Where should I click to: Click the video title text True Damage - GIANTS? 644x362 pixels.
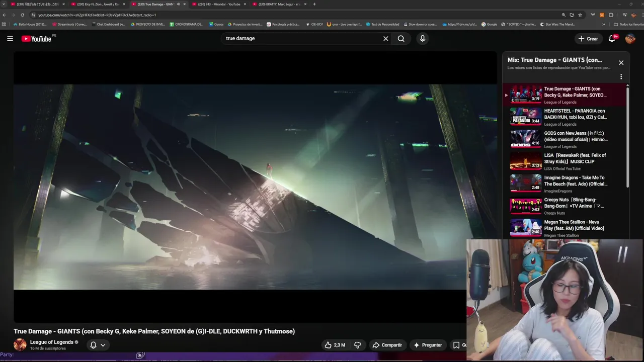tap(154, 331)
